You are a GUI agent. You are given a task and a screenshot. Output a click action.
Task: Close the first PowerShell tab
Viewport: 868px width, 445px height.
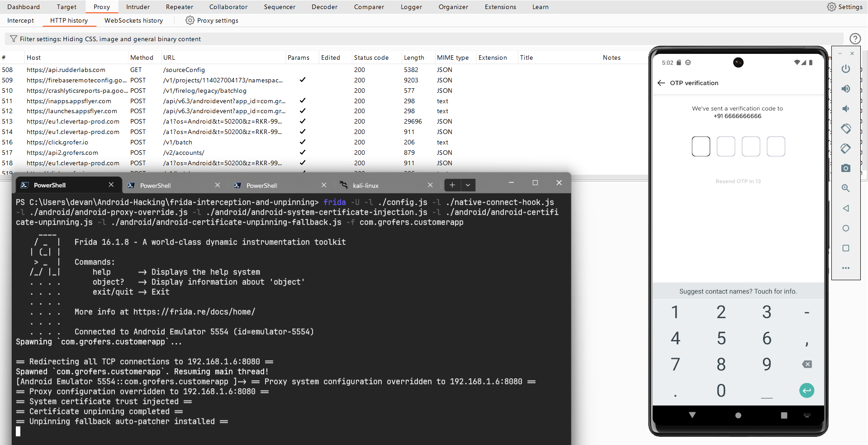tap(111, 185)
